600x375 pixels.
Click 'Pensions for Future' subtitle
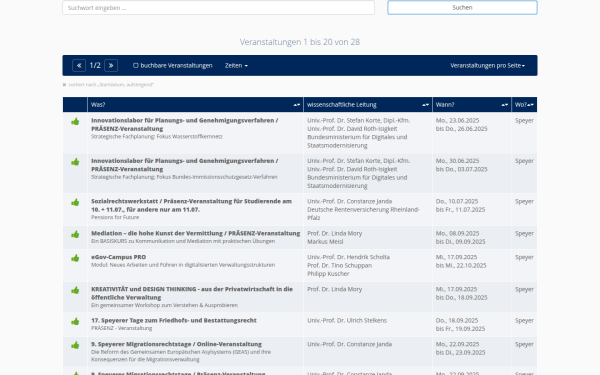[115, 217]
